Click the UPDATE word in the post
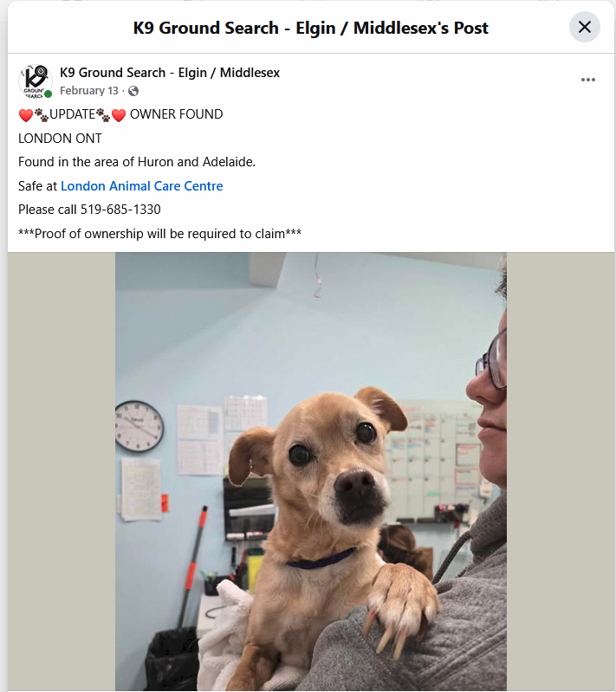The width and height of the screenshot is (616, 692). click(x=73, y=114)
